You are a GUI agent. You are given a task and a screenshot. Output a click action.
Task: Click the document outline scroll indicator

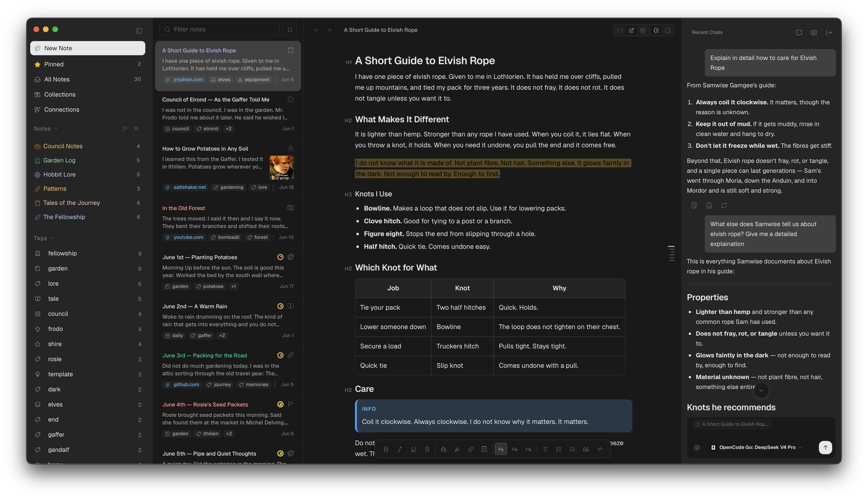tap(672, 253)
